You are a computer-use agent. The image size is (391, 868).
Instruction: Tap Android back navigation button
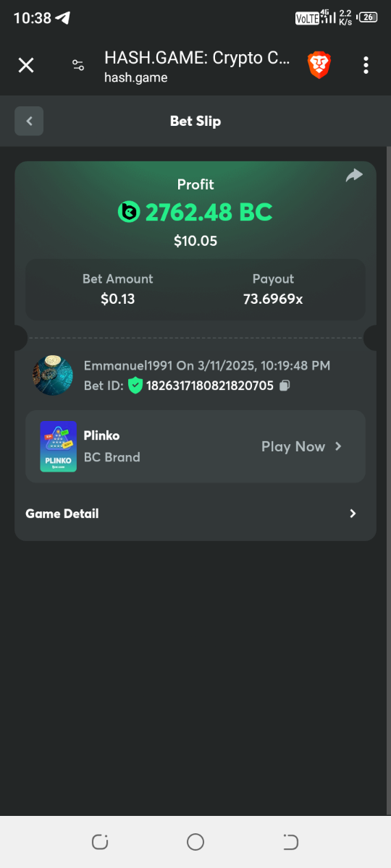pyautogui.click(x=290, y=841)
